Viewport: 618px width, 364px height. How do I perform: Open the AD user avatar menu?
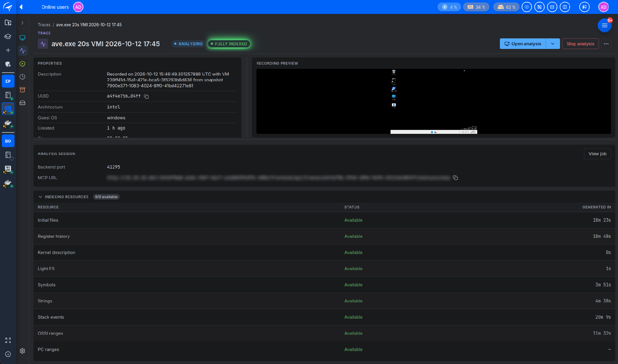[604, 7]
